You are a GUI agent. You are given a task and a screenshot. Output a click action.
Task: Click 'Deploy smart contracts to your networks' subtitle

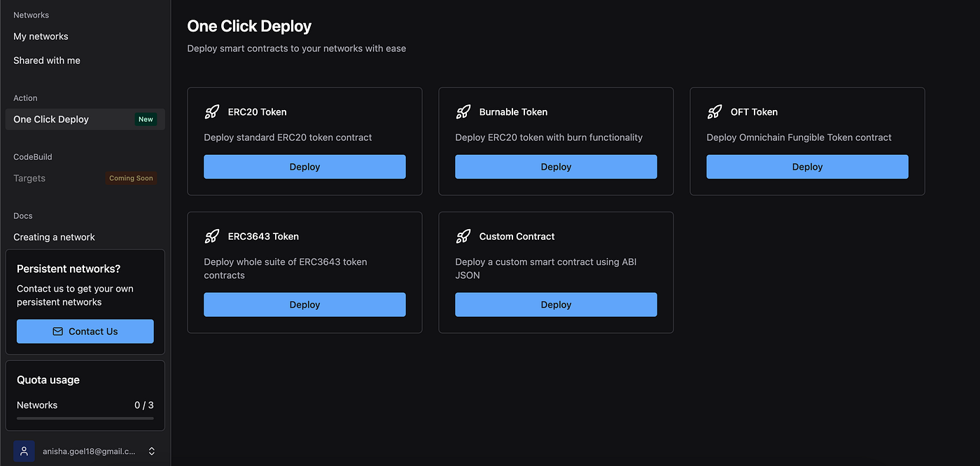296,48
